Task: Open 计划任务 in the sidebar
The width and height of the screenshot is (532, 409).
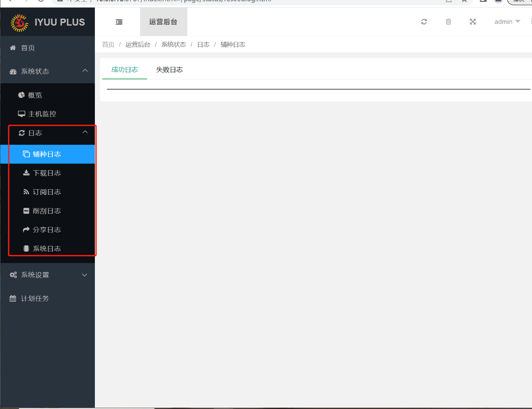Action: [x=32, y=298]
